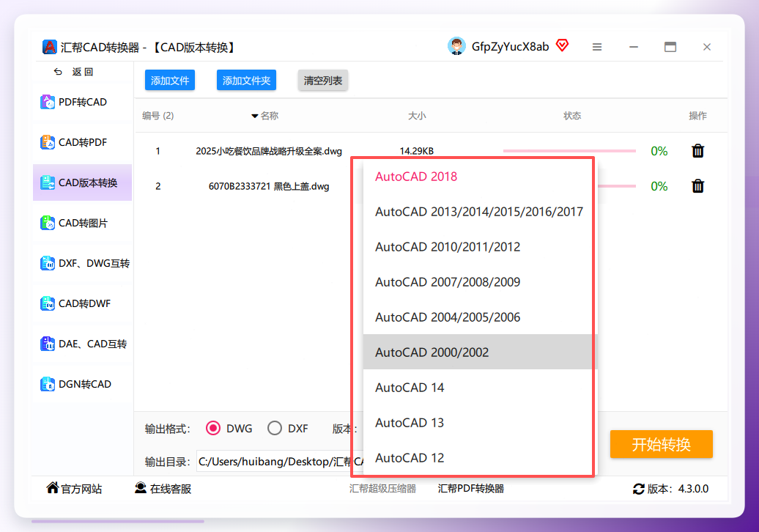Sort by the 名称 column arrow
The width and height of the screenshot is (759, 532).
[255, 116]
